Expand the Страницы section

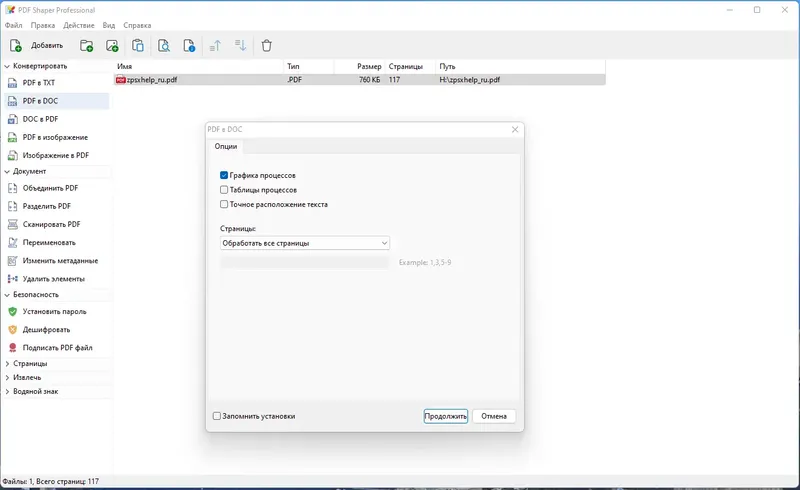coord(7,363)
